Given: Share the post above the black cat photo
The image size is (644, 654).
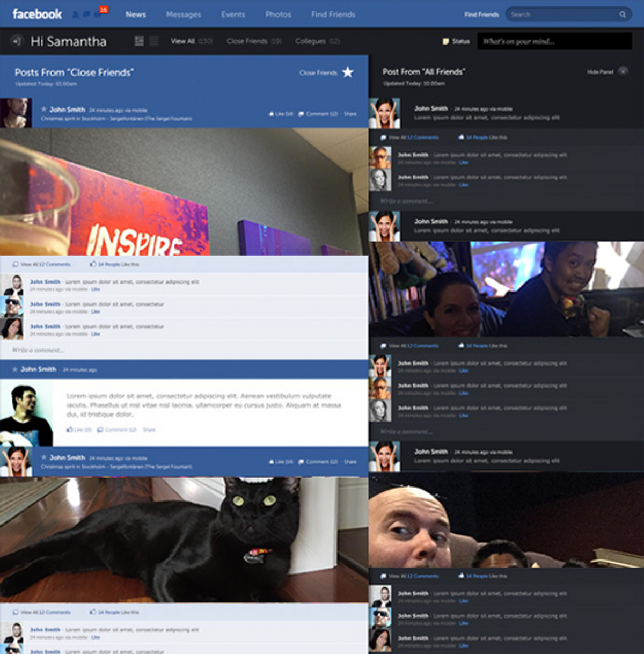Looking at the screenshot, I should [x=350, y=462].
